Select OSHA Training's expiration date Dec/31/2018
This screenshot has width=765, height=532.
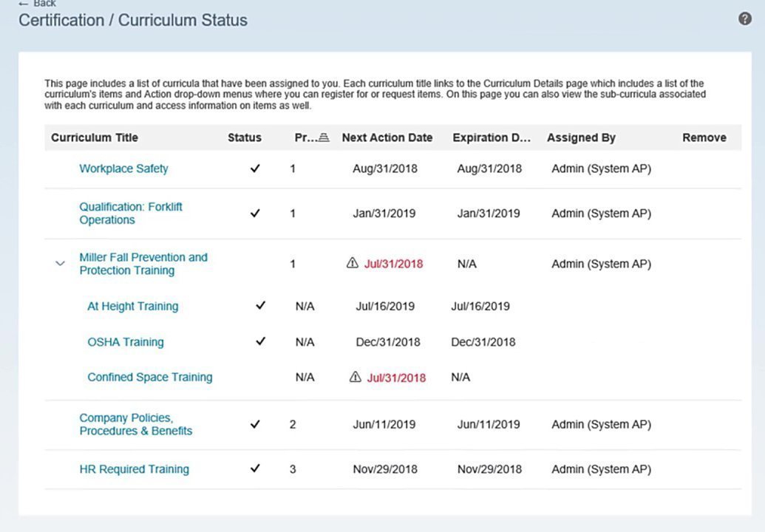[483, 342]
